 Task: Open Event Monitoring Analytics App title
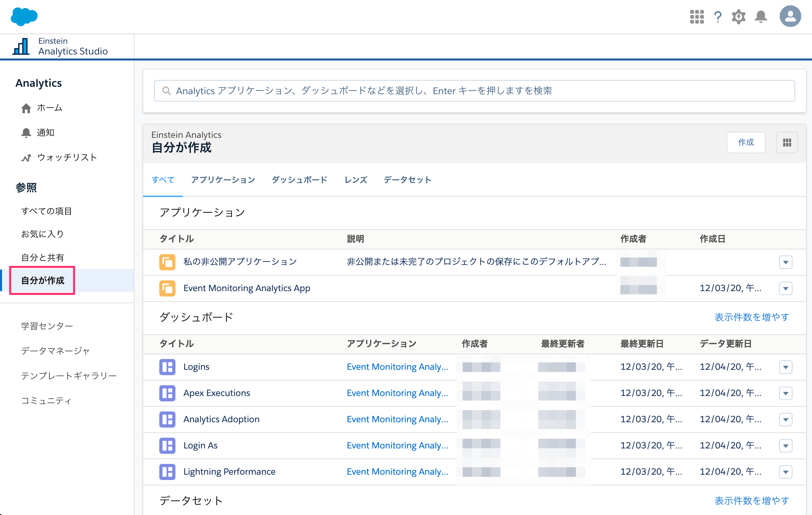point(246,288)
